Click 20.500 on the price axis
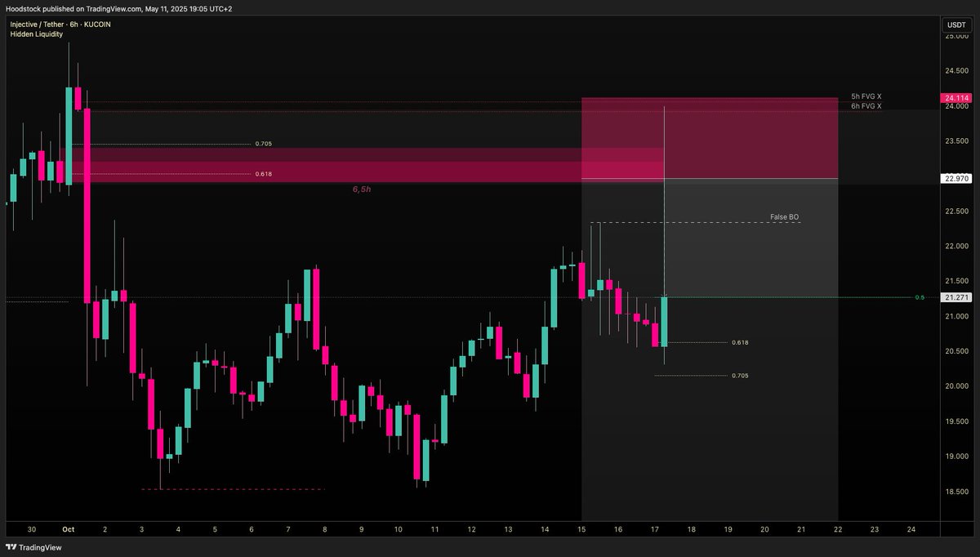This screenshot has width=980, height=557. [x=956, y=351]
